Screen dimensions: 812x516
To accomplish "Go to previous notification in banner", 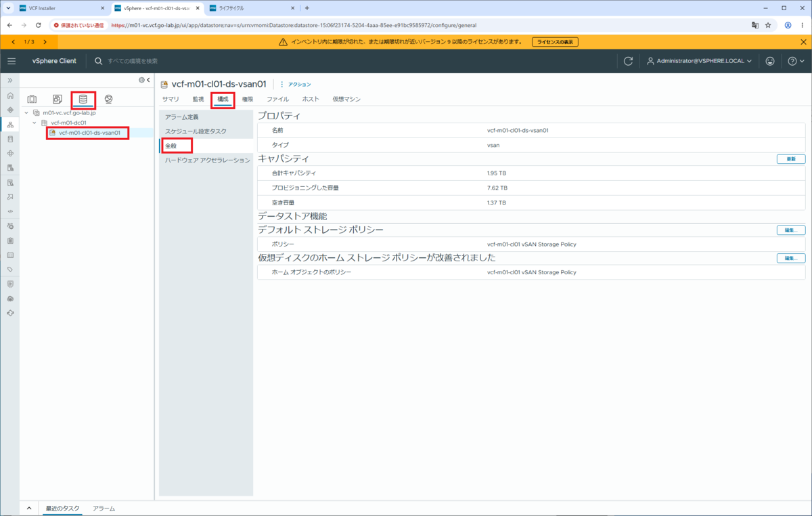I will pyautogui.click(x=14, y=42).
